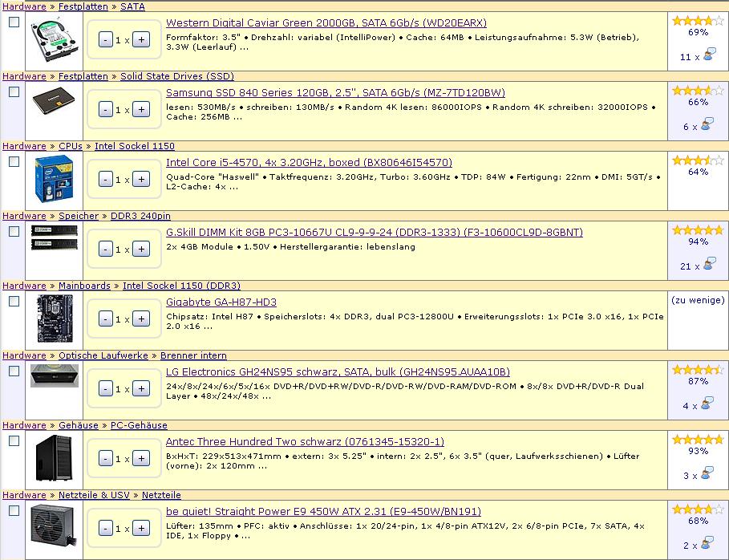729x560 pixels.
Task: Click plus for Gigabyte GA-H87-HD3
Action: click(141, 319)
